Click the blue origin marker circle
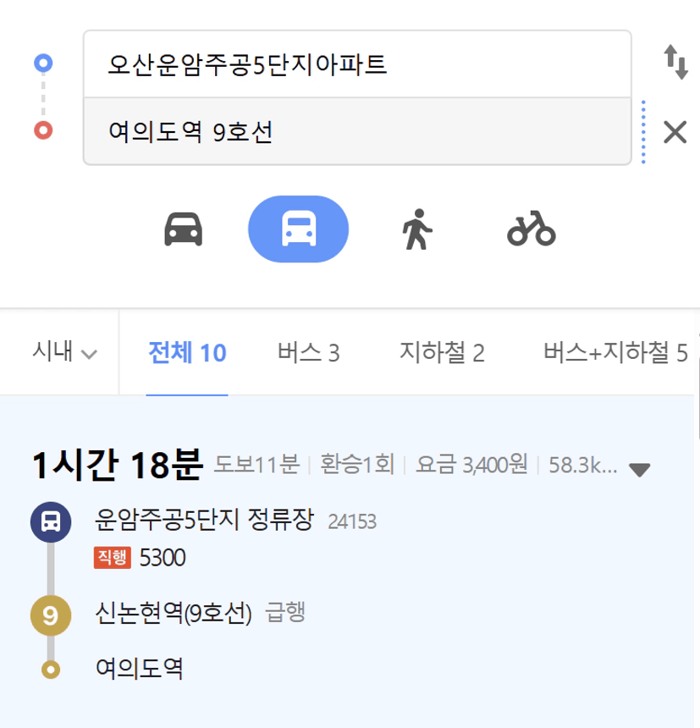The height and width of the screenshot is (728, 700). (x=43, y=63)
